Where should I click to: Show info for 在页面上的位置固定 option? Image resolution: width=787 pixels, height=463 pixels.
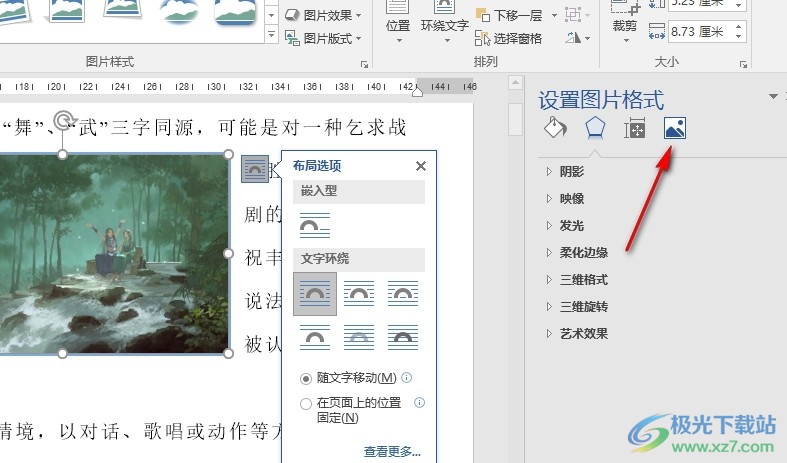point(420,402)
